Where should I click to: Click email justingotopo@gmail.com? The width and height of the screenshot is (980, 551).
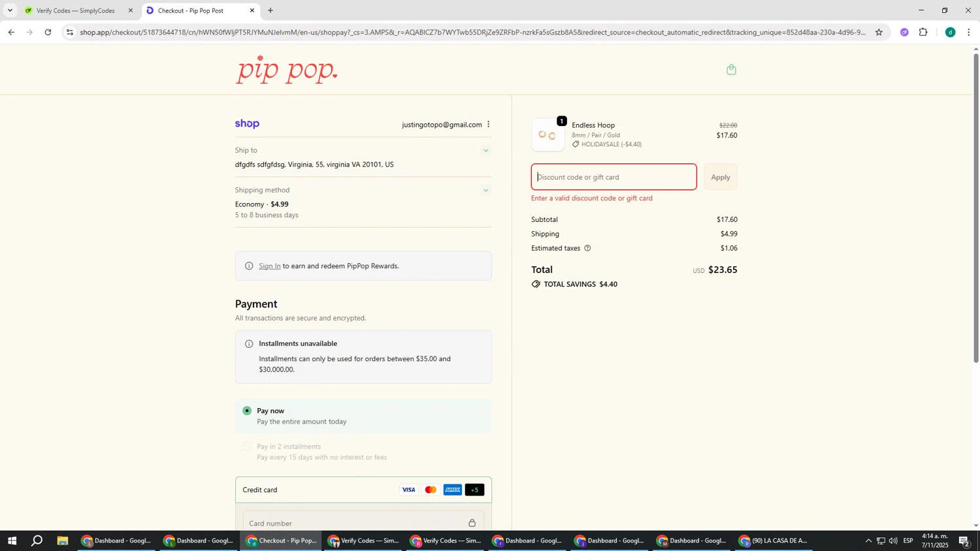point(442,125)
